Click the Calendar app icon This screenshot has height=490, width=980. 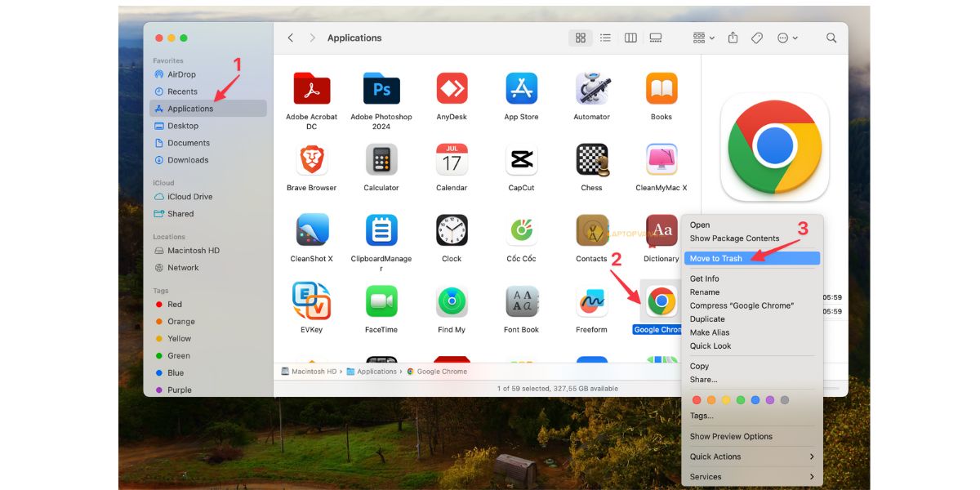(x=452, y=159)
